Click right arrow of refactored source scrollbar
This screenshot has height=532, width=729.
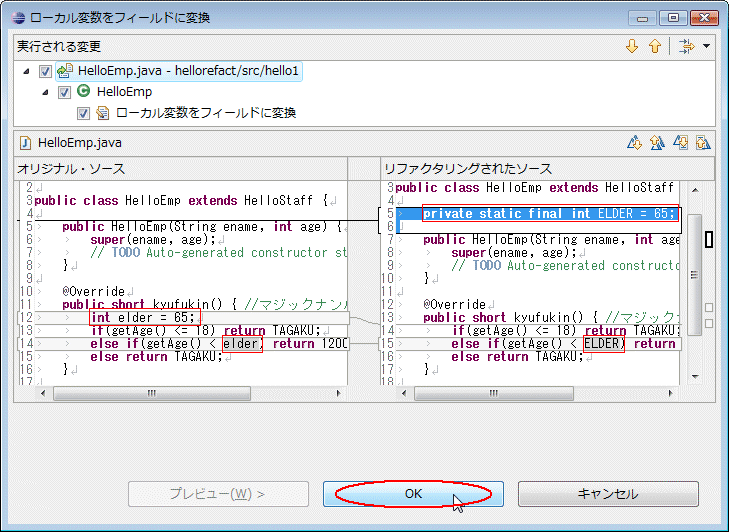point(670,393)
